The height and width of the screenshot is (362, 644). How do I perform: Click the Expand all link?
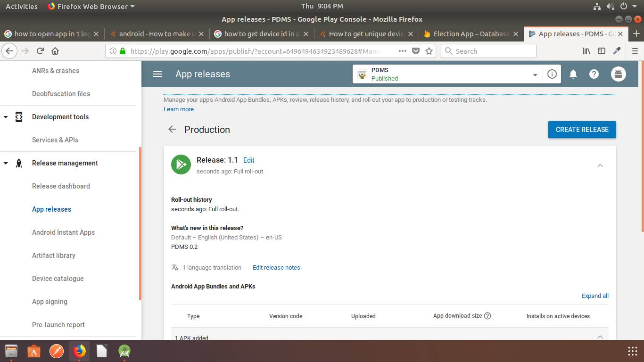595,296
